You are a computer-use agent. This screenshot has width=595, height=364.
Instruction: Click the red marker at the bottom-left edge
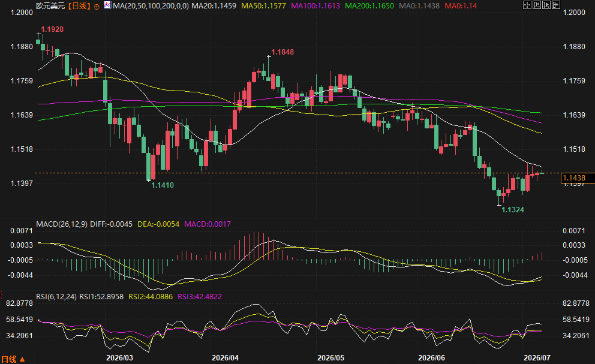(x=1, y=294)
